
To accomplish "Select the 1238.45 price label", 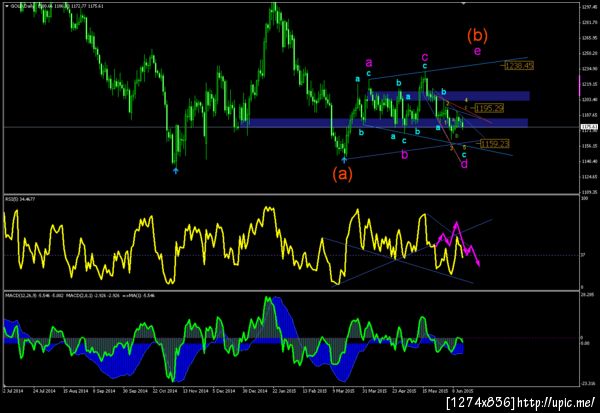I will pyautogui.click(x=519, y=66).
